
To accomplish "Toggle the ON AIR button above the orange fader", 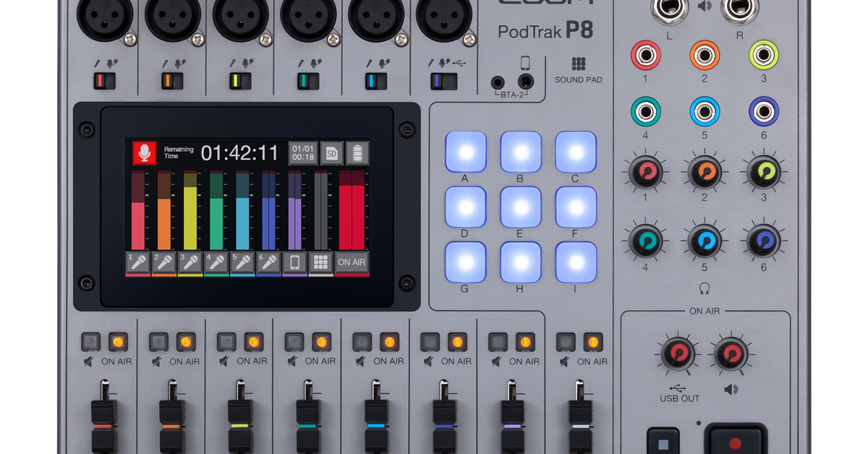I will tap(185, 340).
